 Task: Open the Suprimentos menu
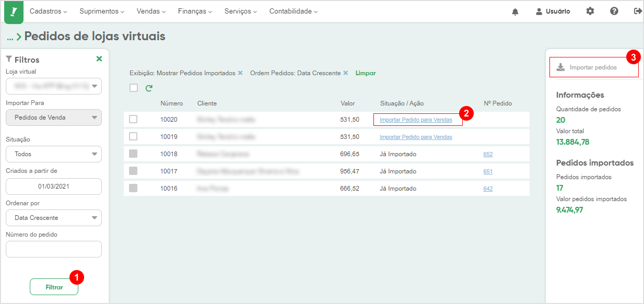click(102, 11)
